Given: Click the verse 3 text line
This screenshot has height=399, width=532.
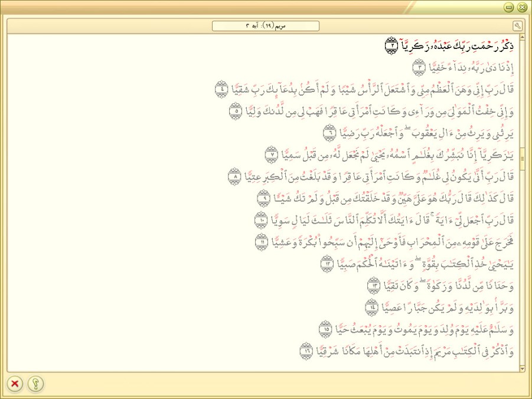Looking at the screenshot, I should click(x=471, y=67).
